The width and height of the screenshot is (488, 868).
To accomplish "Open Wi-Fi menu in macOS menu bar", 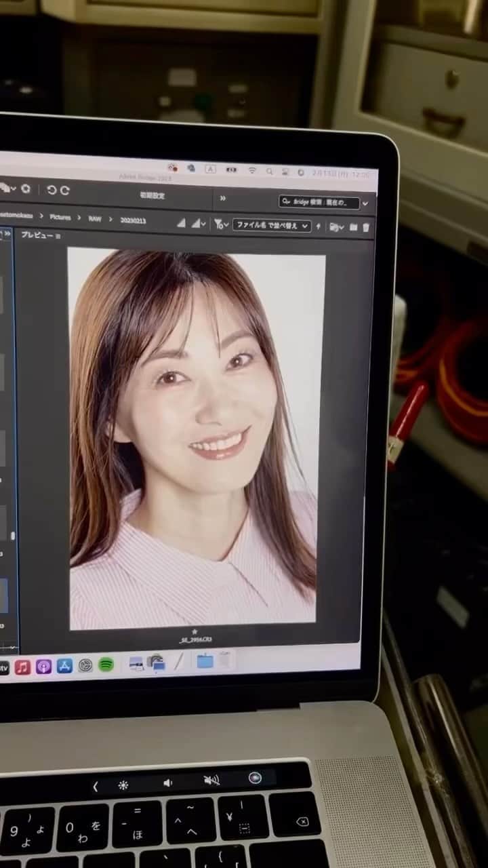I will [x=251, y=170].
